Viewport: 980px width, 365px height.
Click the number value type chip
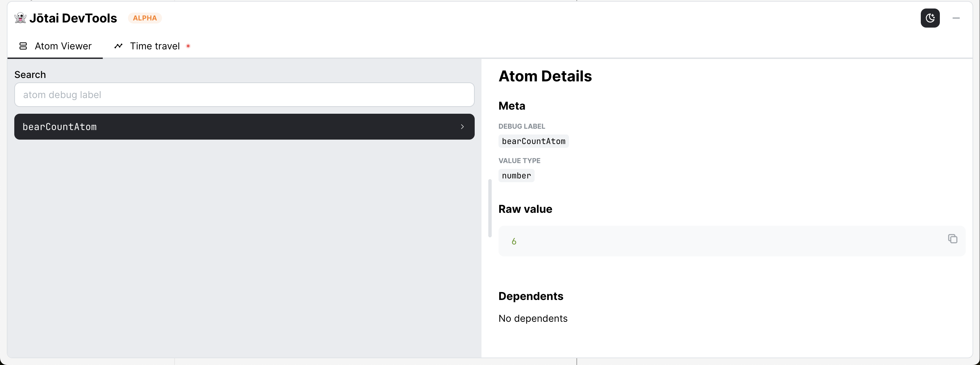coord(516,175)
